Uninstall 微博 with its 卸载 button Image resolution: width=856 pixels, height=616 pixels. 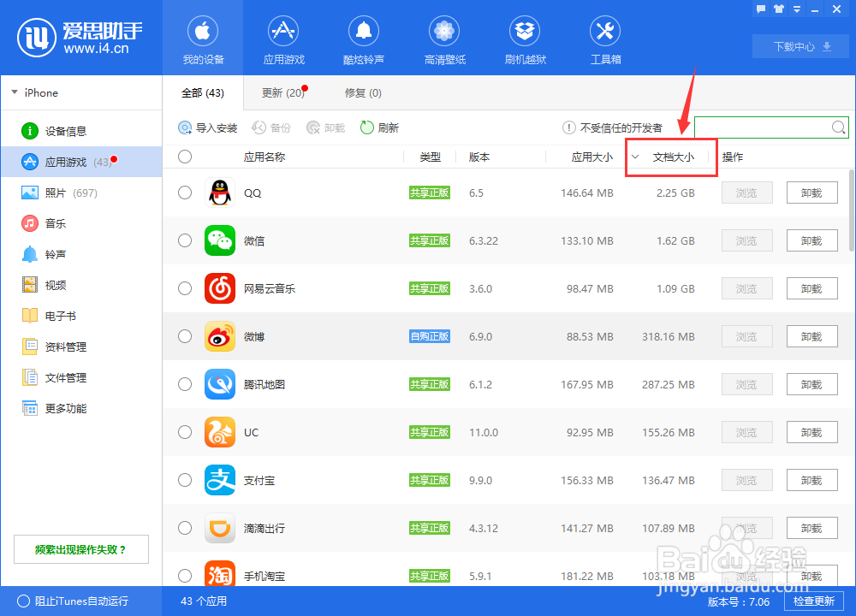[x=811, y=336]
